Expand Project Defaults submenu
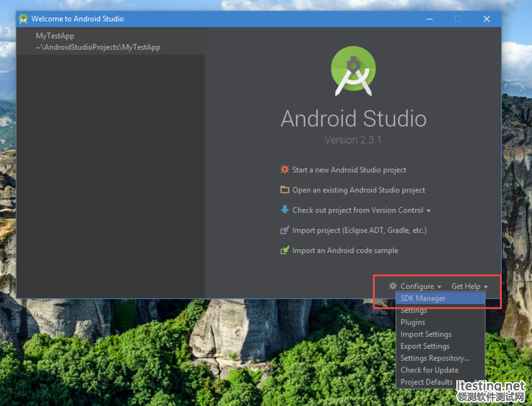532x406 pixels. click(440, 382)
